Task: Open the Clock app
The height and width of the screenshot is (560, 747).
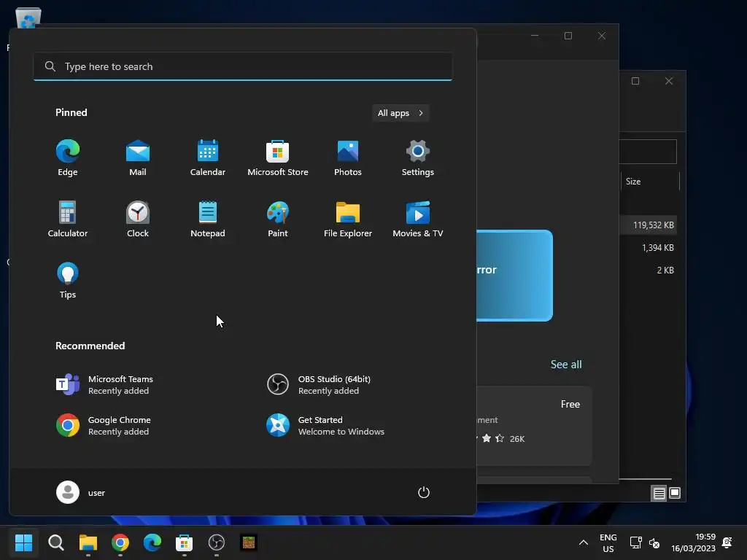Action: (138, 219)
